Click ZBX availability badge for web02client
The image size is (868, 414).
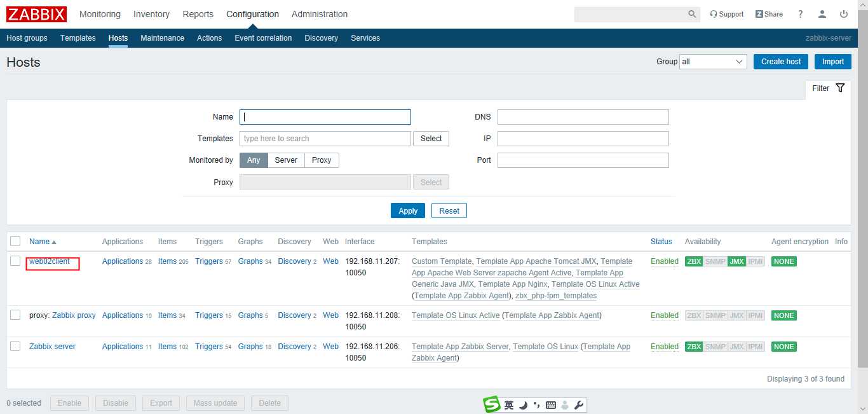[x=694, y=261]
